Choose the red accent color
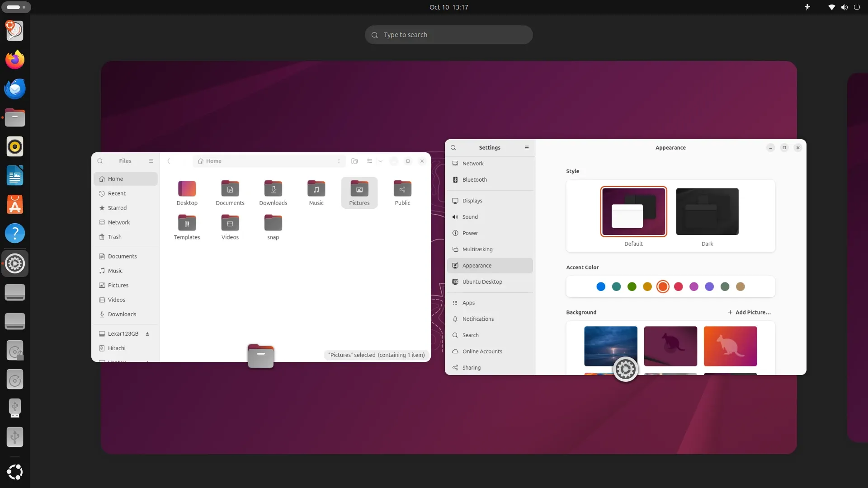The image size is (868, 488). tap(678, 286)
